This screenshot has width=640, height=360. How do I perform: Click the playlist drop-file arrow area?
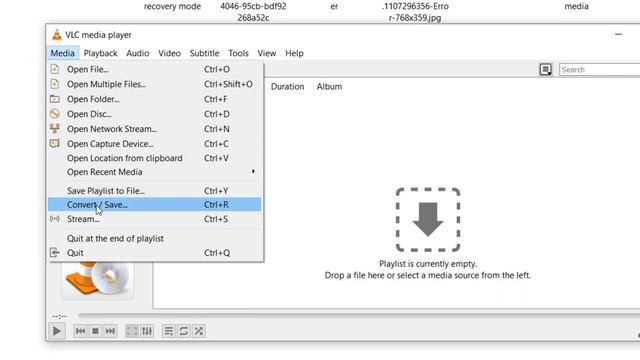428,220
